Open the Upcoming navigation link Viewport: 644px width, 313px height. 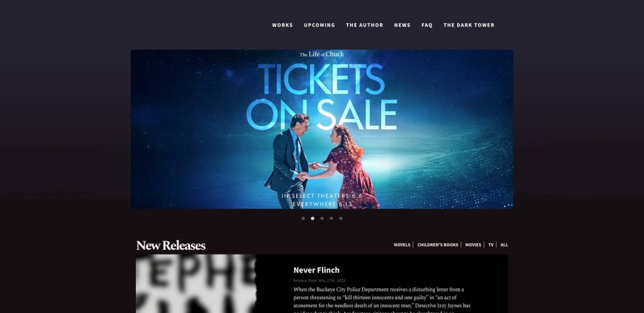click(319, 25)
